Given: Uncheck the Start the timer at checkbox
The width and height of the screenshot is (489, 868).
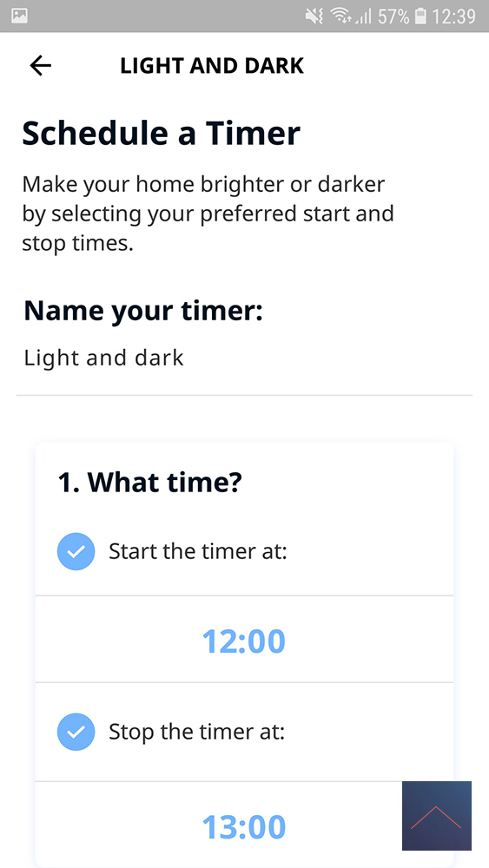Looking at the screenshot, I should (x=76, y=551).
